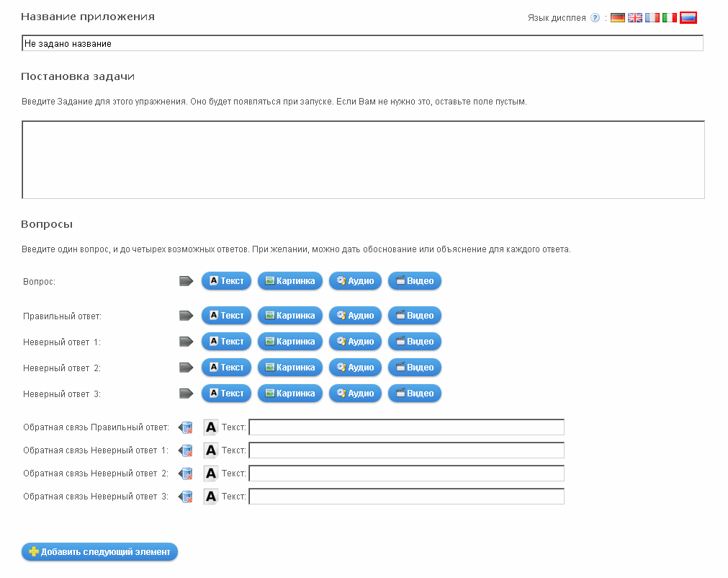Open display language help question mark
728x578 pixels.
pyautogui.click(x=595, y=17)
